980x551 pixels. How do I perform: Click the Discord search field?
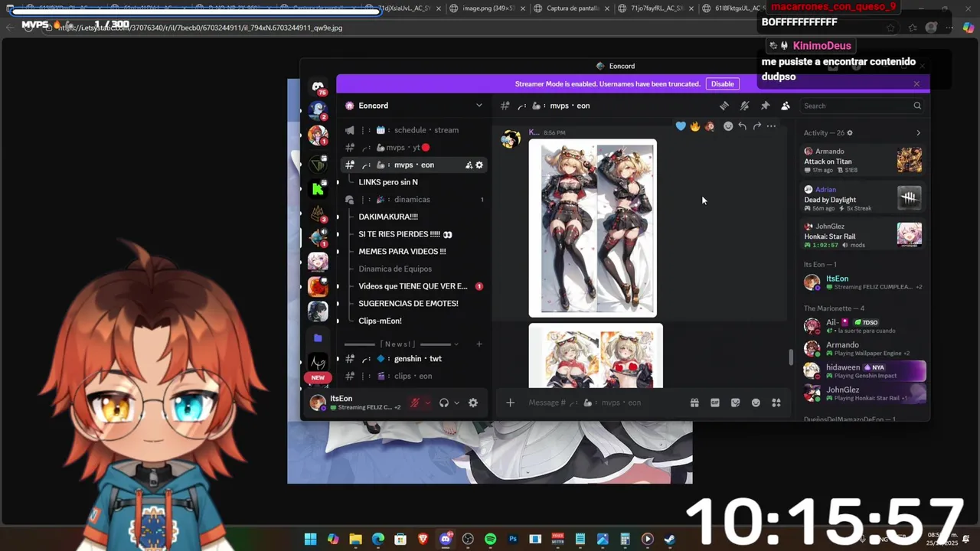(x=861, y=106)
